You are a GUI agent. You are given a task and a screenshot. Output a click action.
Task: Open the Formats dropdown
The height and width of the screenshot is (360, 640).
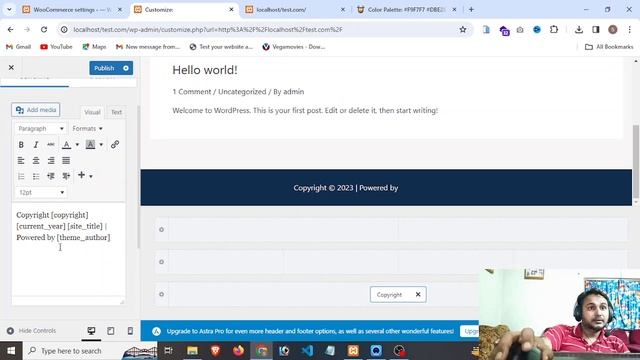click(x=87, y=129)
